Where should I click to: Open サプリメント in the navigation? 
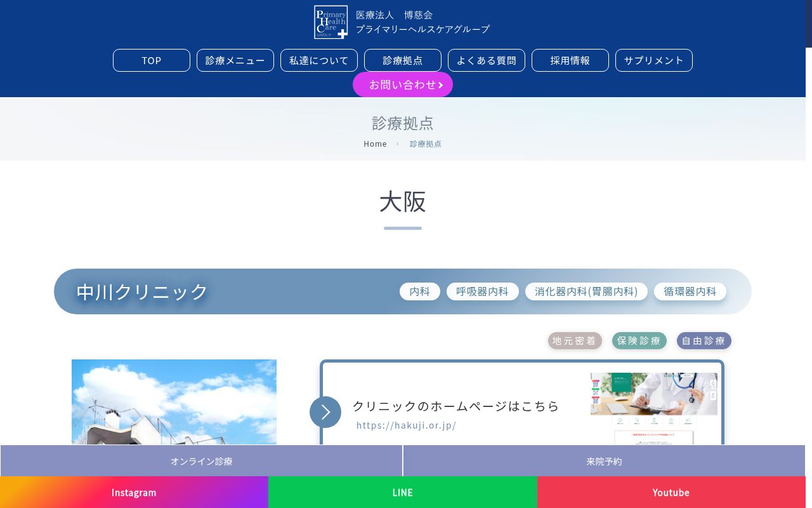coord(654,60)
